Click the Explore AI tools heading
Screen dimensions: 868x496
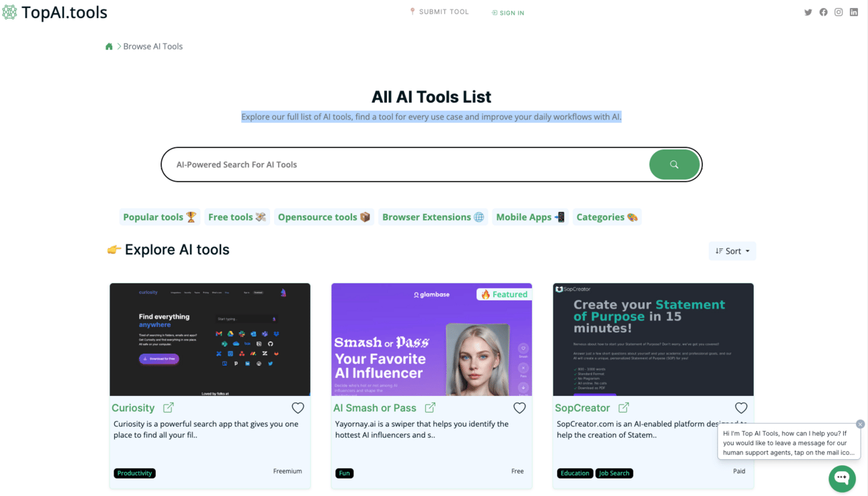tap(169, 250)
